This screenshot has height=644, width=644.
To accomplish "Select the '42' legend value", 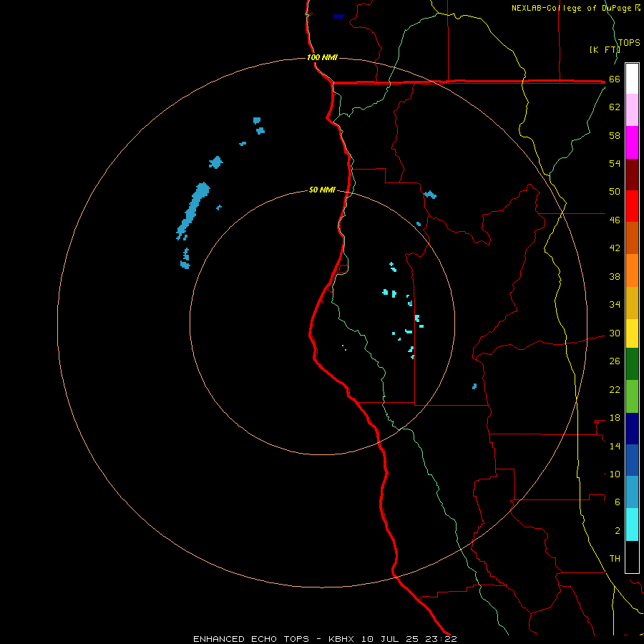I will point(615,248).
